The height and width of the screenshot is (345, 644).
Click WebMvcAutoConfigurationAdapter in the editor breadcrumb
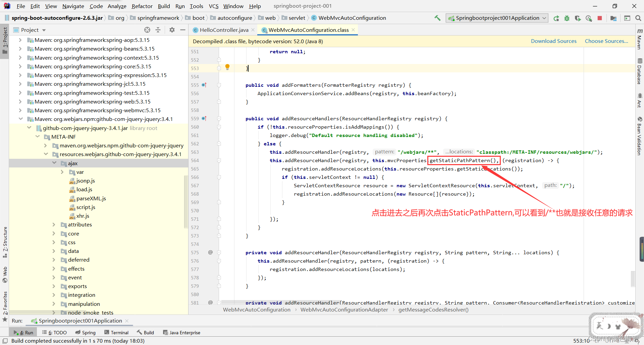pos(344,310)
